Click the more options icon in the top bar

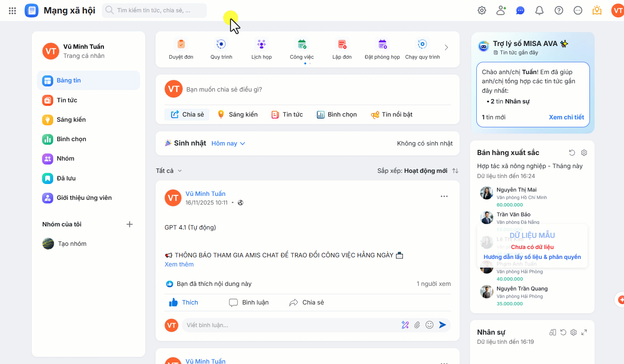click(x=578, y=11)
